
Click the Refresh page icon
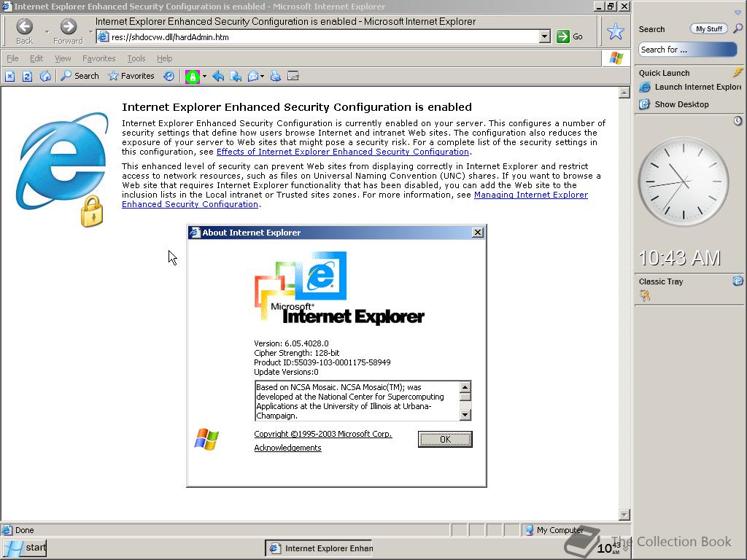pyautogui.click(x=27, y=76)
